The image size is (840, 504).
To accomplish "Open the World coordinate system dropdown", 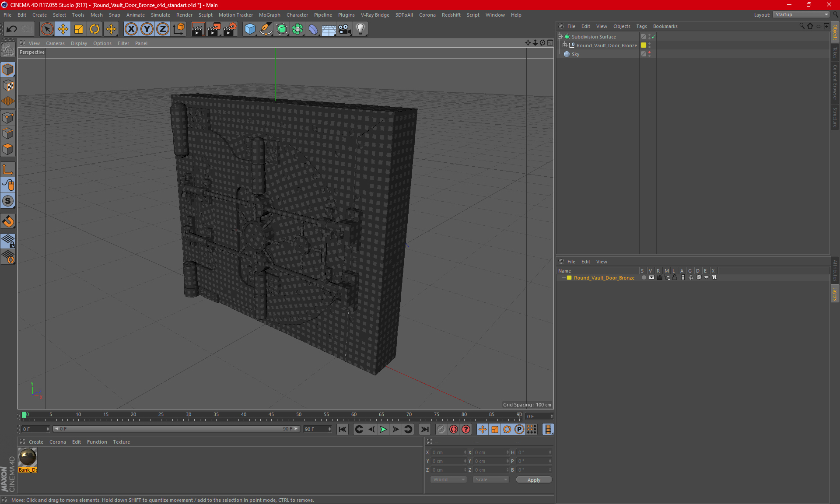I will coord(448,479).
